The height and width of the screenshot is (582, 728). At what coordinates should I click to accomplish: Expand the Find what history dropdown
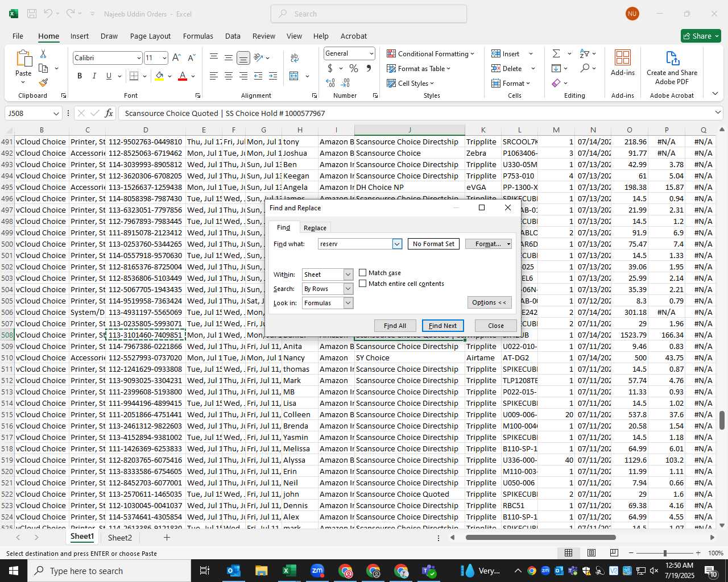click(x=397, y=244)
